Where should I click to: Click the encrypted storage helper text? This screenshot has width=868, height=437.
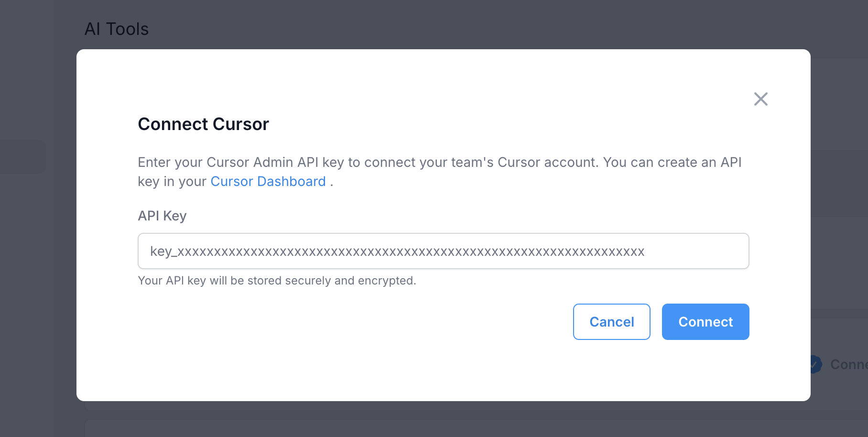coord(277,281)
